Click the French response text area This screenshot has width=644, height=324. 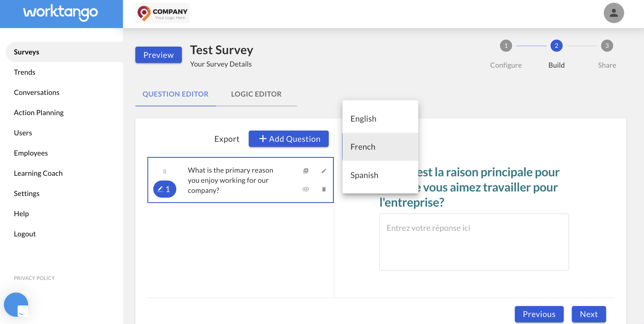pyautogui.click(x=474, y=242)
